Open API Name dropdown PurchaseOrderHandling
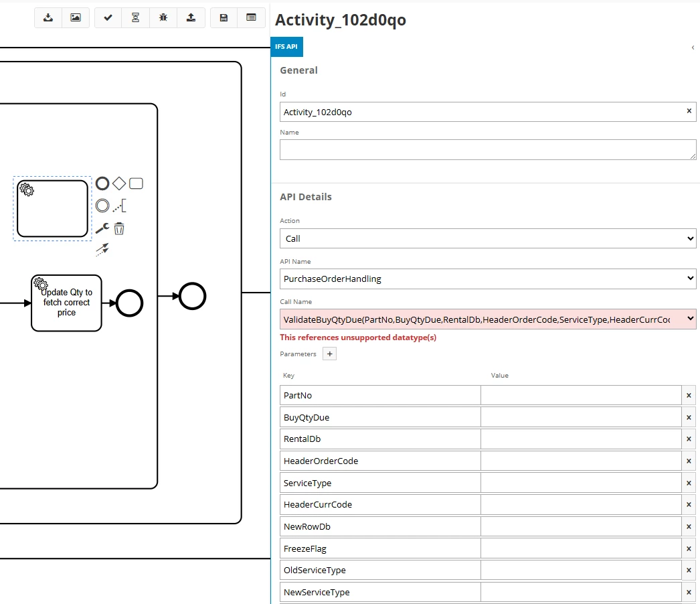Screen dimensions: 700x604 pos(487,279)
